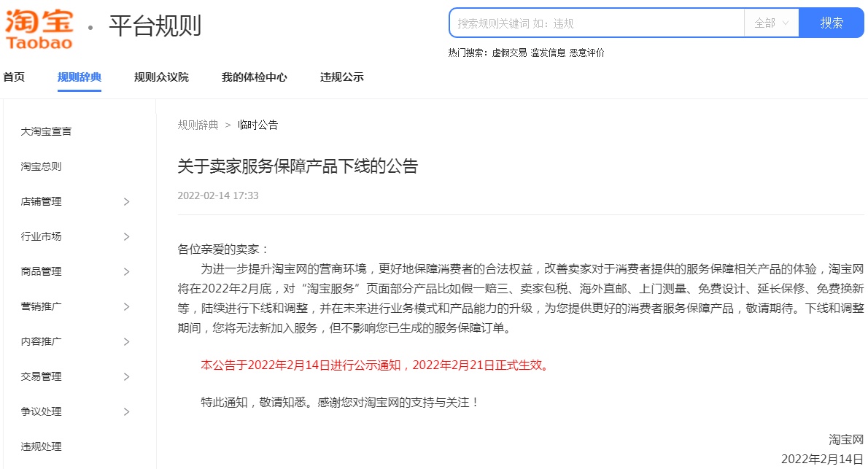This screenshot has width=868, height=469.
Task: Focus the rule keyword search field
Action: point(597,23)
